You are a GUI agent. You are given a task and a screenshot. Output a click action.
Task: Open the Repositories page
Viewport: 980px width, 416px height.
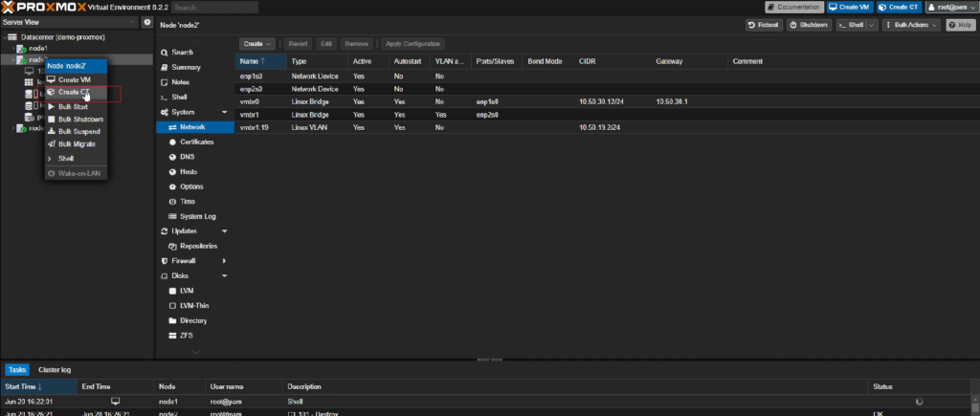point(198,246)
